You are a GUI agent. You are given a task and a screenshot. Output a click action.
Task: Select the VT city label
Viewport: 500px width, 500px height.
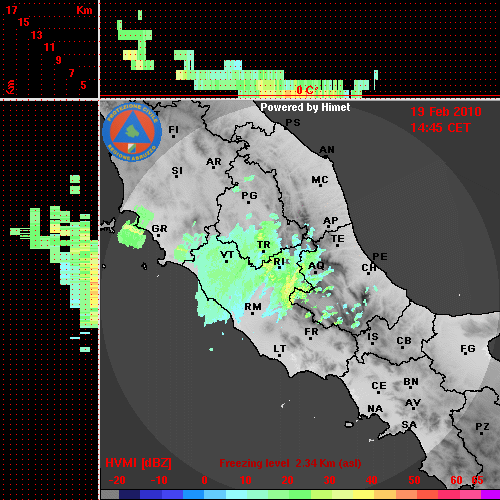point(227,255)
